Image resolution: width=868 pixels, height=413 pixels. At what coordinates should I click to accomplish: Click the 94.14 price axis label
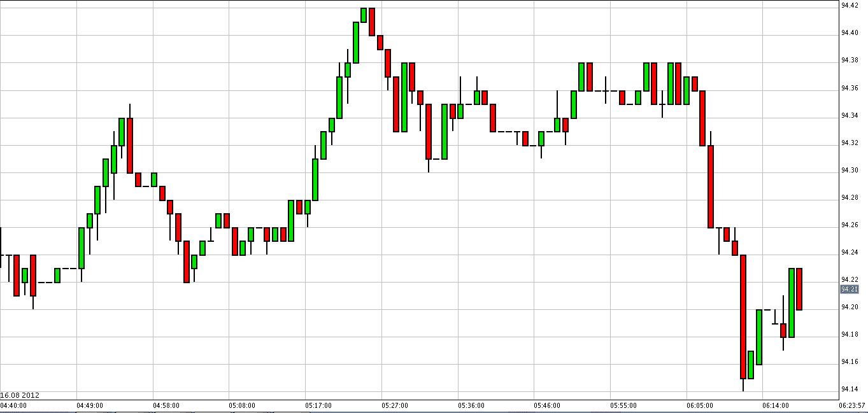click(850, 389)
